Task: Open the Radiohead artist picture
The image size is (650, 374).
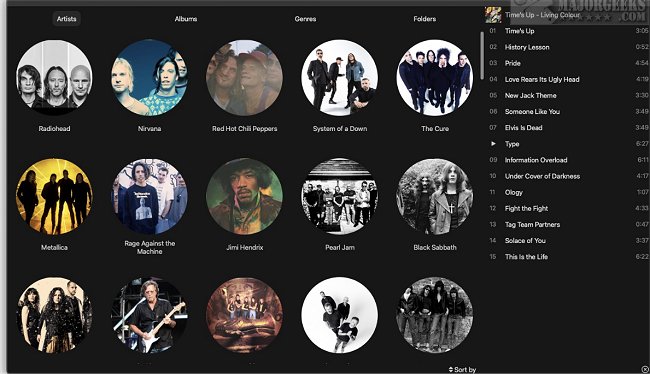Action: coord(54,78)
